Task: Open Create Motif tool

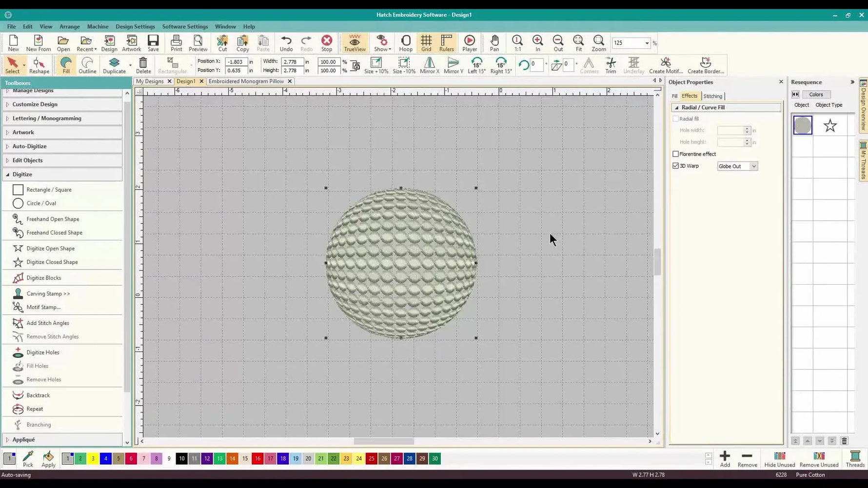Action: click(x=666, y=65)
